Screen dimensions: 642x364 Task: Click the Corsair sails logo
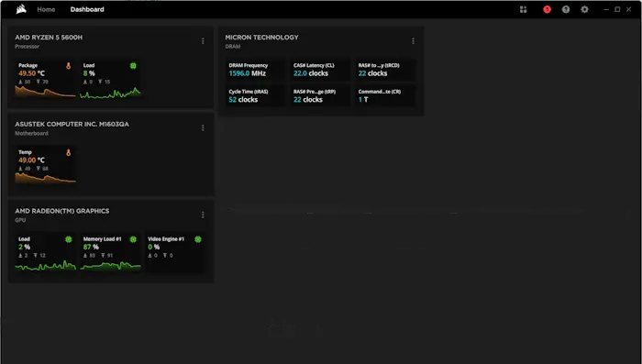tap(21, 9)
